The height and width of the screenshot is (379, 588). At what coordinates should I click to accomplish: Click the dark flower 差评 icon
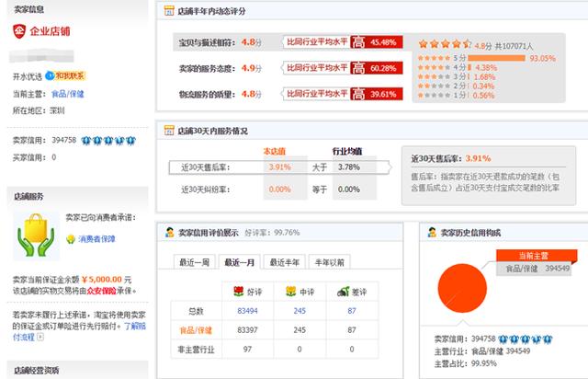tap(343, 291)
